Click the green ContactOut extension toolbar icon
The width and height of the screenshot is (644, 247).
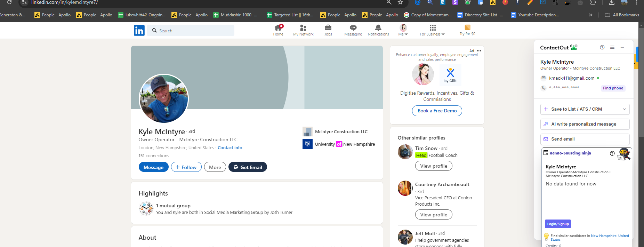tap(468, 2)
